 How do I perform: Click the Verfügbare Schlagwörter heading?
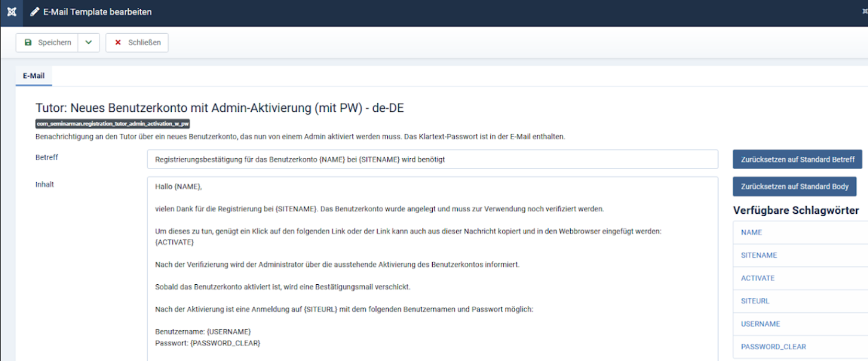tap(795, 210)
